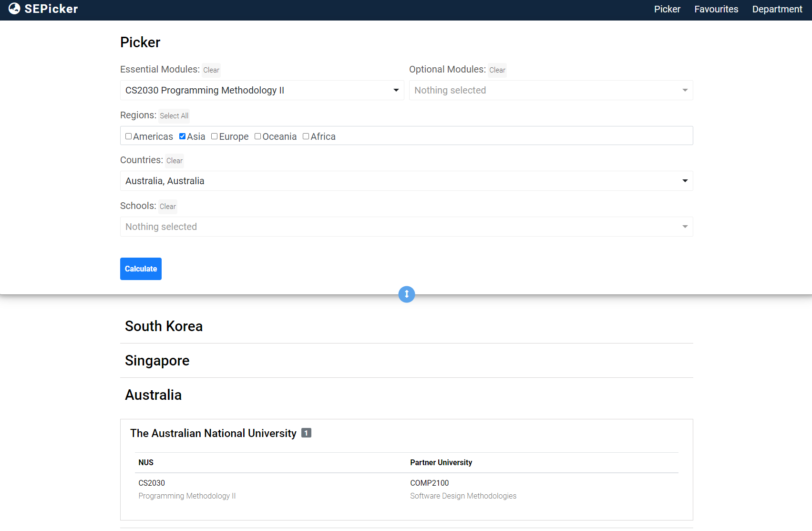
Task: Click the NUS column header
Action: point(146,462)
